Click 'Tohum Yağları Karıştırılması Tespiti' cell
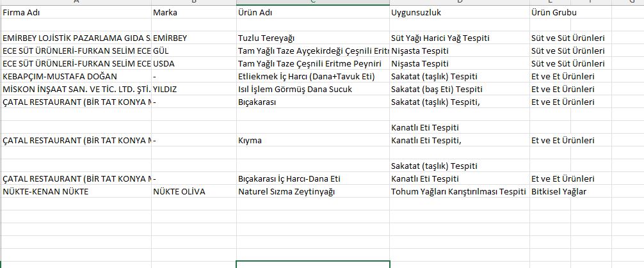 [x=460, y=191]
